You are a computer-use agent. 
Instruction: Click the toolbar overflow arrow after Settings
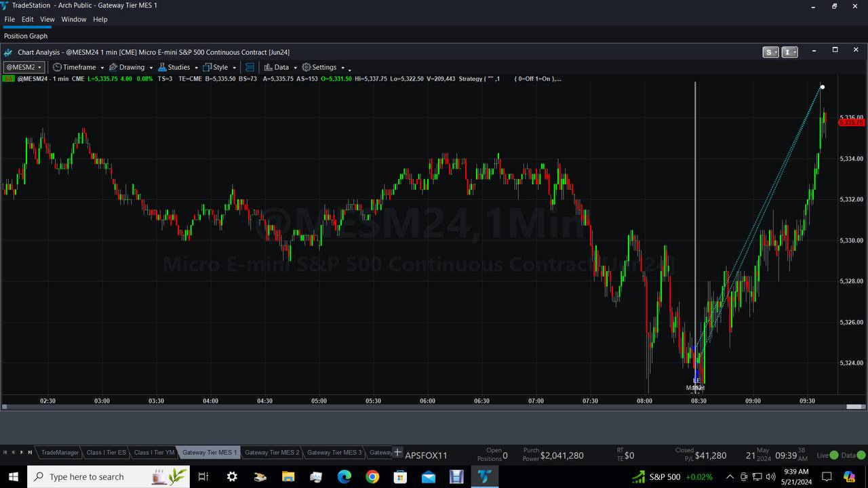tap(349, 69)
